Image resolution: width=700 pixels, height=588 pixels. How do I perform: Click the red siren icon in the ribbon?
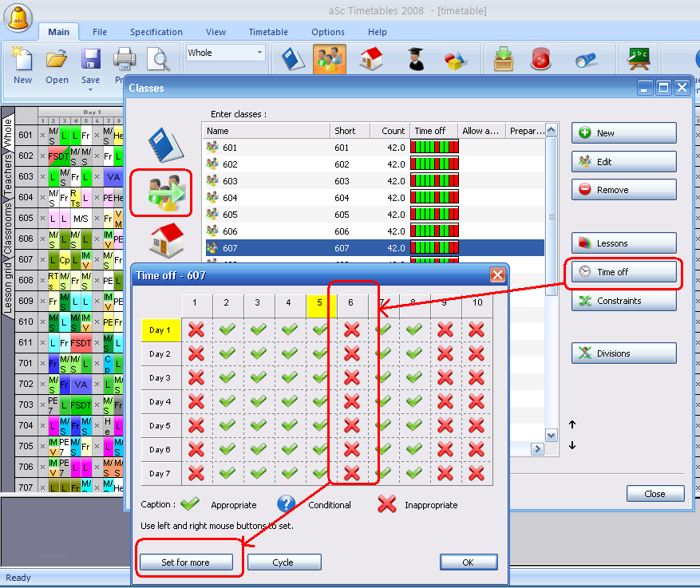[541, 59]
